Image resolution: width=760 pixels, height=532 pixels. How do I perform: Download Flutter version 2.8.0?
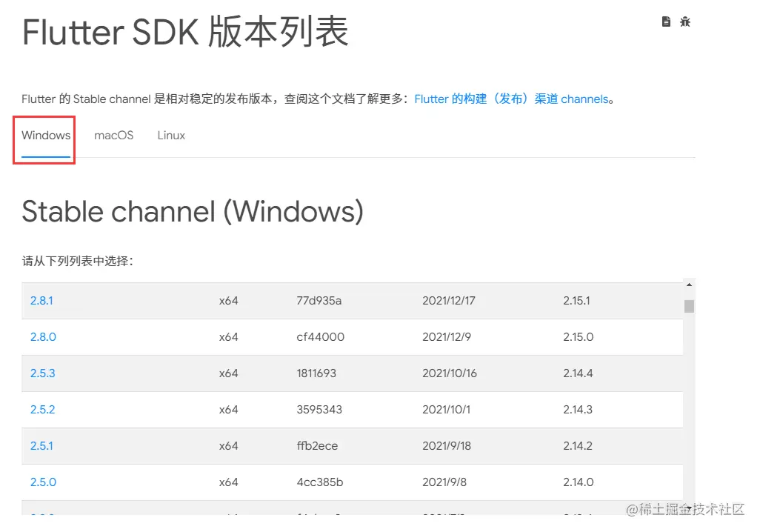(43, 337)
